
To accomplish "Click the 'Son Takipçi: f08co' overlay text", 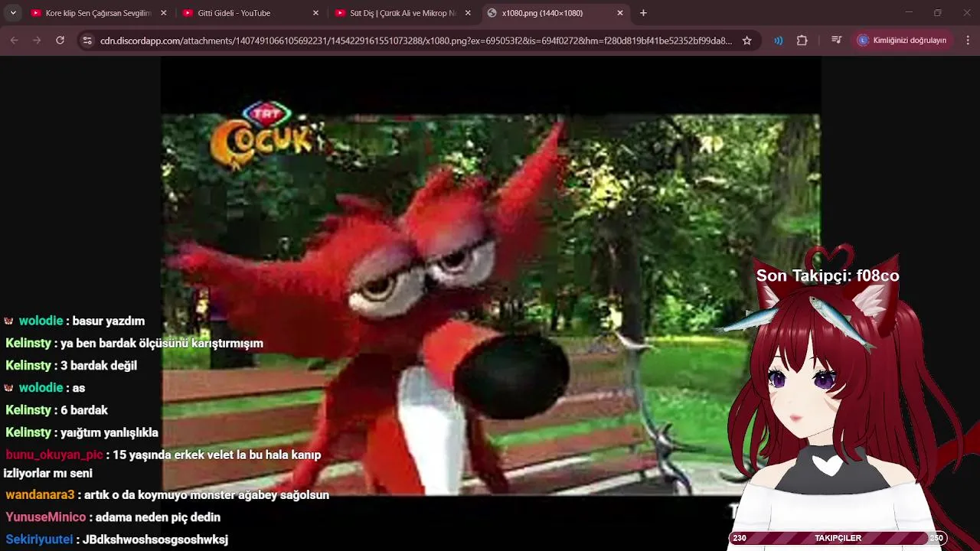I will click(828, 275).
